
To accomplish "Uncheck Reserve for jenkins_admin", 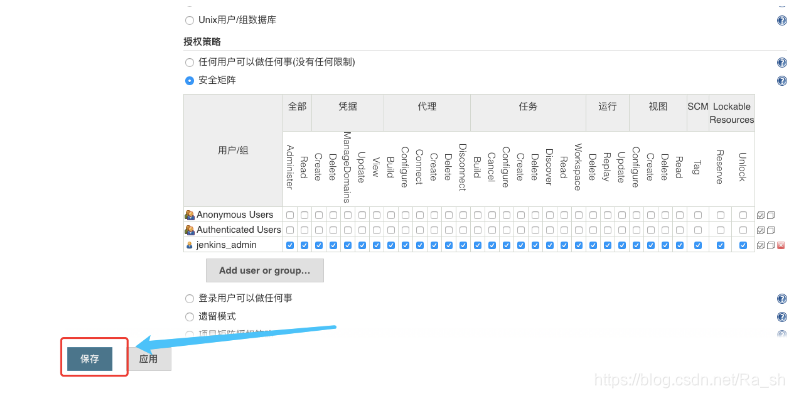I will 720,245.
